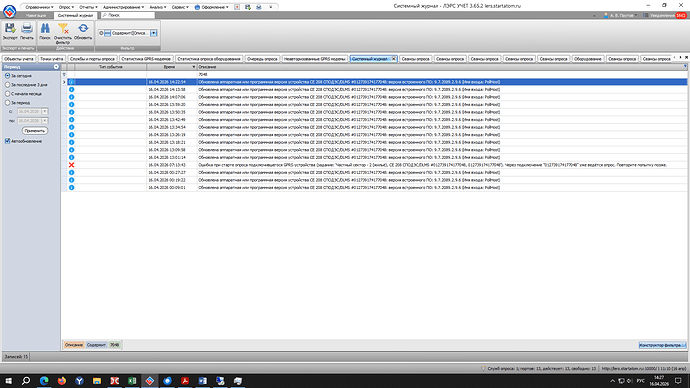690x388 pixels.
Task: Select the log row dated 16.04.2026 13:42:49
Action: coord(374,120)
